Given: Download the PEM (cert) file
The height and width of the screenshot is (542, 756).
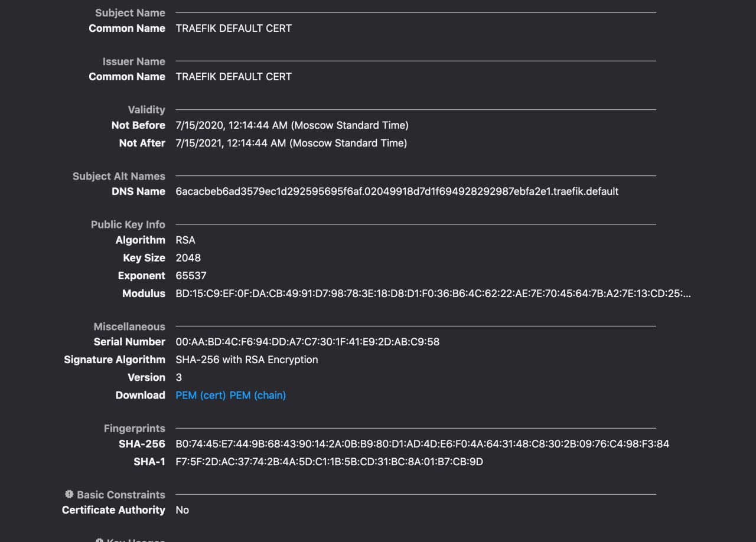Looking at the screenshot, I should click(x=201, y=395).
